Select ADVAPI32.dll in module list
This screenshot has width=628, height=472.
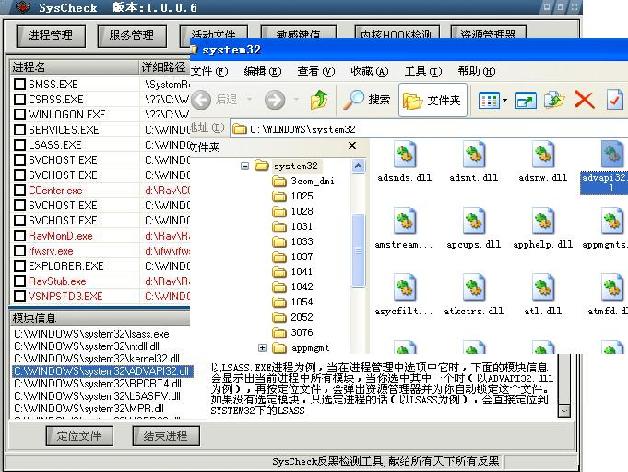click(103, 371)
